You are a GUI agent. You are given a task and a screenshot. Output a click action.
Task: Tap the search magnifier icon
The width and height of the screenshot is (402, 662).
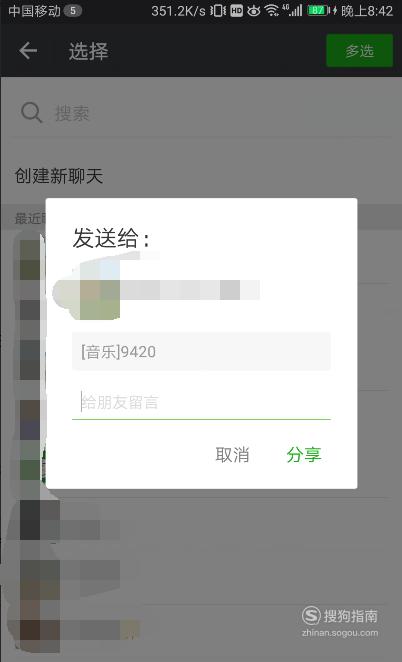click(32, 113)
